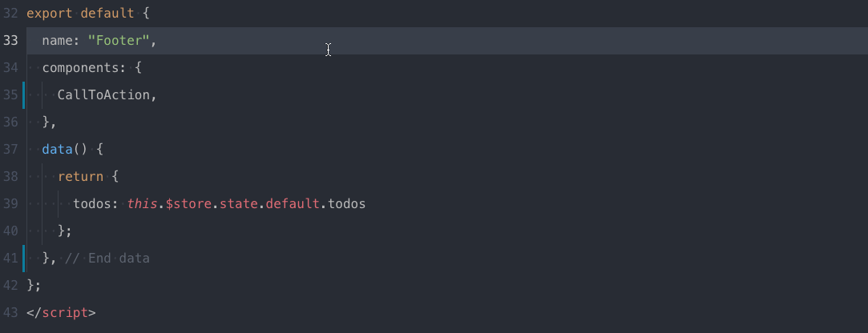Viewport: 868px width, 333px height.
Task: Click $store in the todos assignment
Action: [x=188, y=203]
